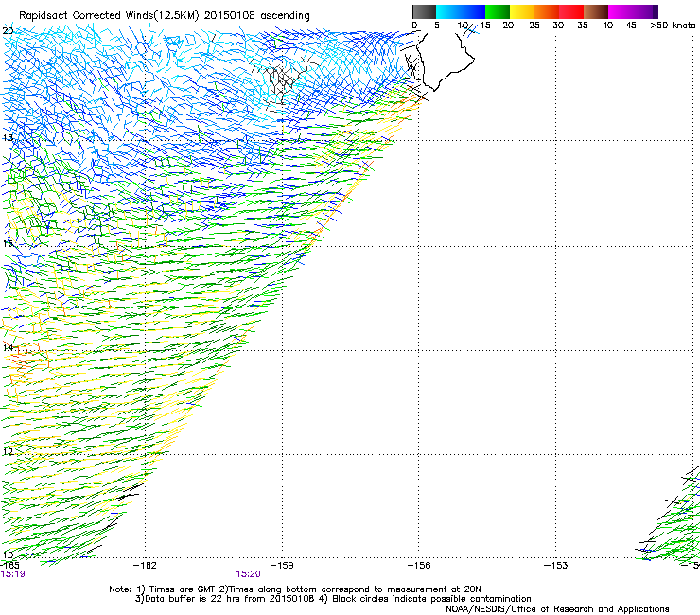This screenshot has width=700, height=615.
Task: Click the 'Times are GMT' note line
Action: coord(295,589)
